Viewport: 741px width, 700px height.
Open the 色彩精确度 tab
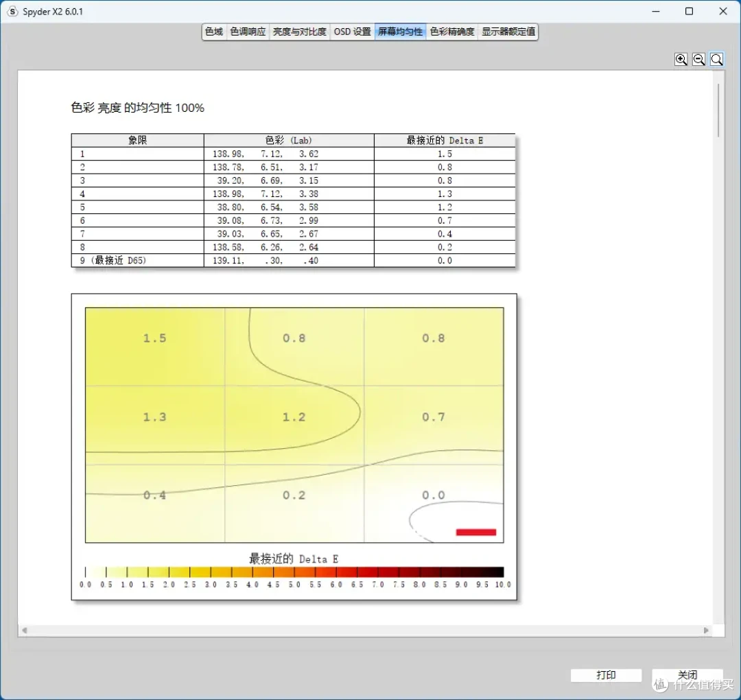451,32
